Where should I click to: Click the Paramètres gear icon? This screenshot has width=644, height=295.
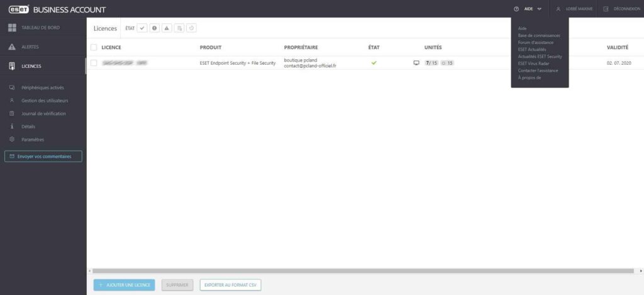click(12, 139)
